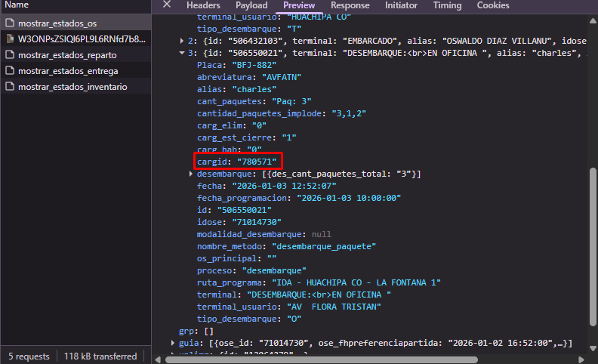Click the file icon for mostrar_estados_os
Image resolution: width=598 pixels, height=364 pixels.
tap(10, 23)
